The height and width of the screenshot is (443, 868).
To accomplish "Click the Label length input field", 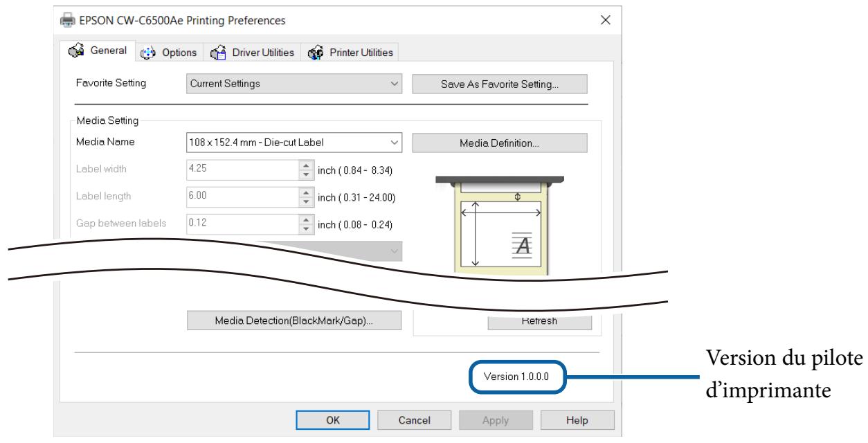I will click(241, 197).
